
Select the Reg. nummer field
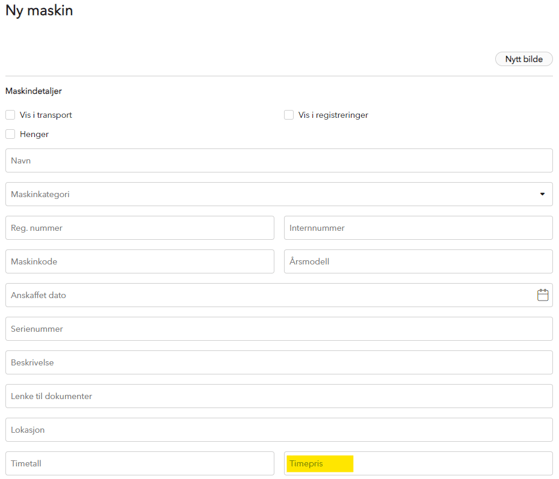(x=140, y=228)
